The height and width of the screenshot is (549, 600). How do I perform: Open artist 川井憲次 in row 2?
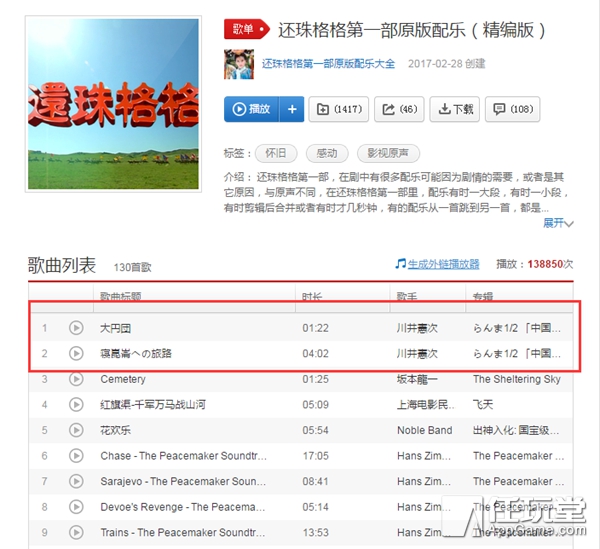[417, 353]
